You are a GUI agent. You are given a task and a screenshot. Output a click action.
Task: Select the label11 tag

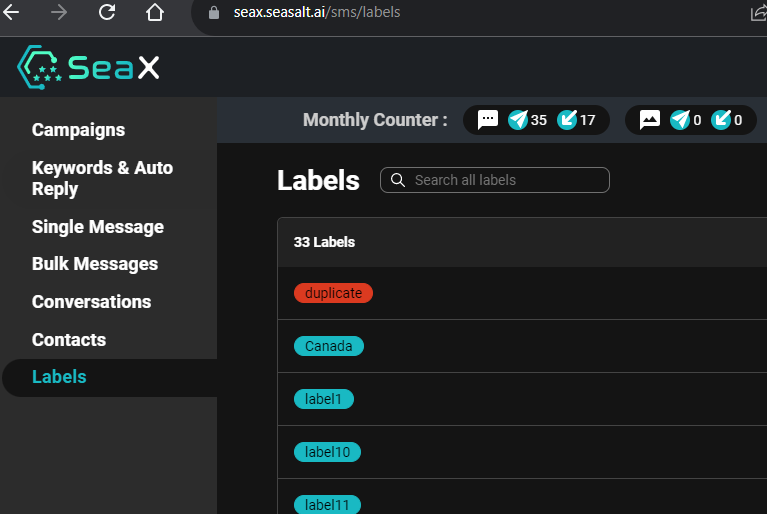[x=327, y=505]
